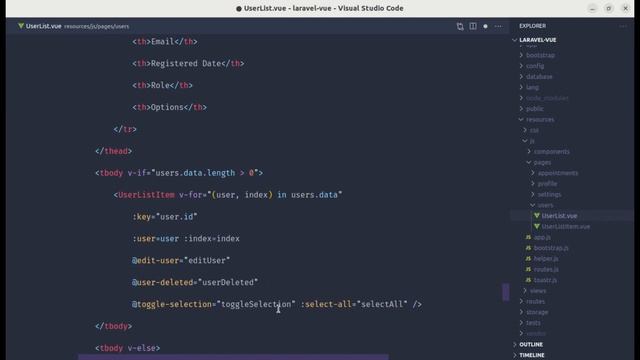Click the JS icon next to routes.js
The width and height of the screenshot is (640, 360).
pyautogui.click(x=529, y=269)
